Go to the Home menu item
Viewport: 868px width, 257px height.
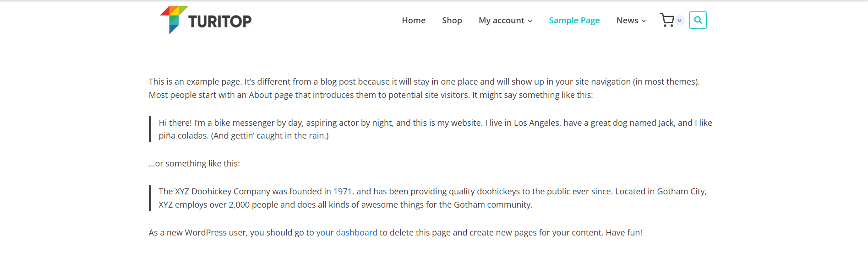point(414,21)
